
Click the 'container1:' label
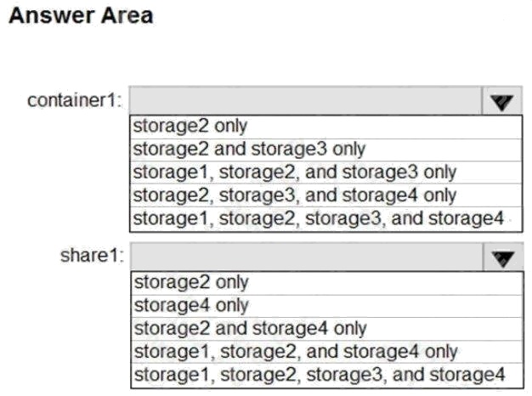[x=75, y=101]
